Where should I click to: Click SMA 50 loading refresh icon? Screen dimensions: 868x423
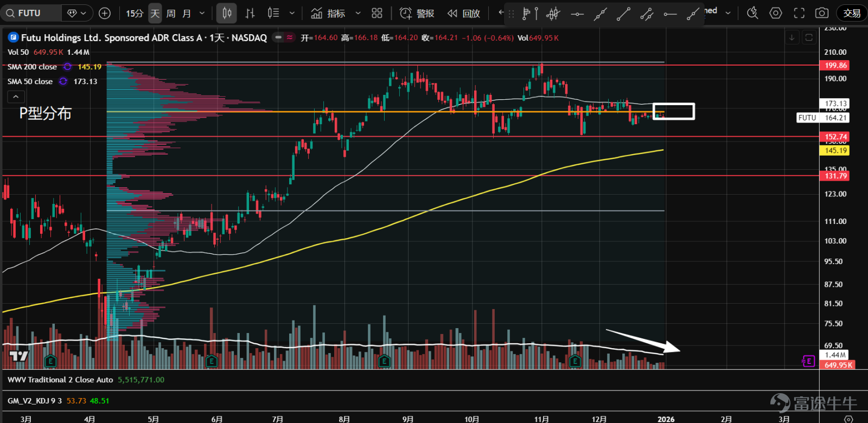point(63,81)
